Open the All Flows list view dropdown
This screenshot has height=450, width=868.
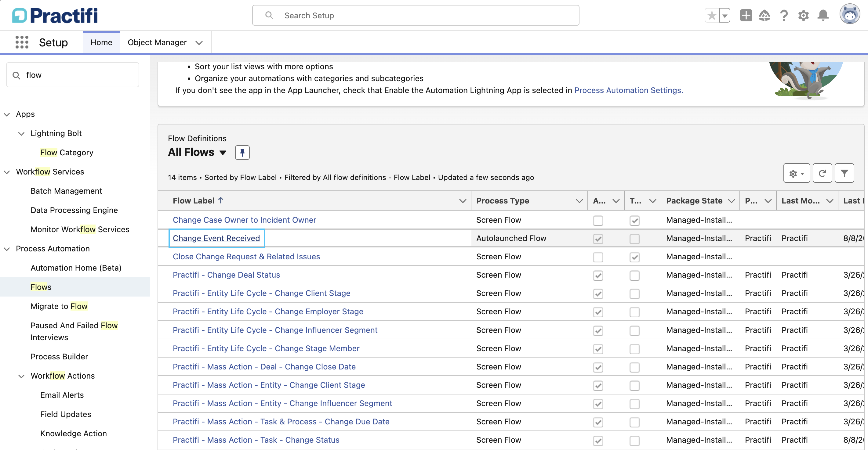point(223,153)
